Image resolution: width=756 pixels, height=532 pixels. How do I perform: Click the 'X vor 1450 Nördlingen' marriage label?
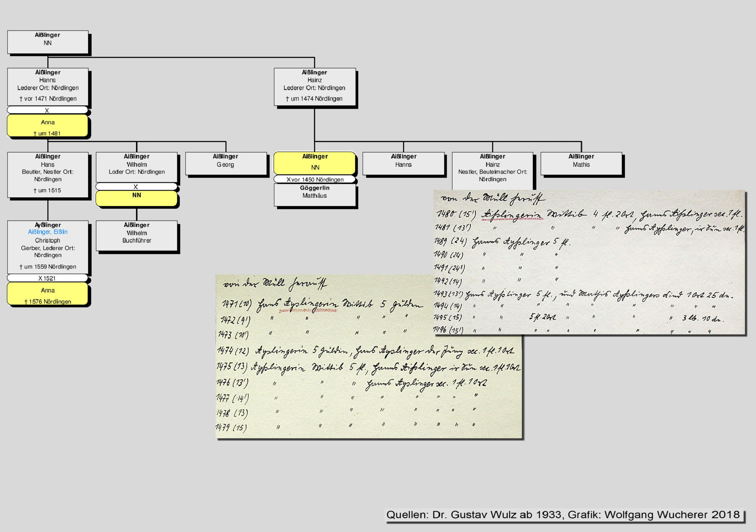coord(314,180)
